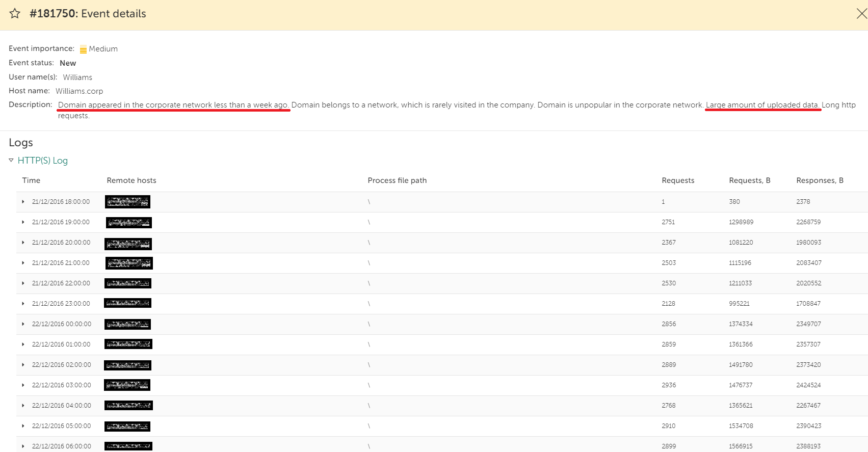
Task: Click response bytes value 2424524
Action: point(809,385)
